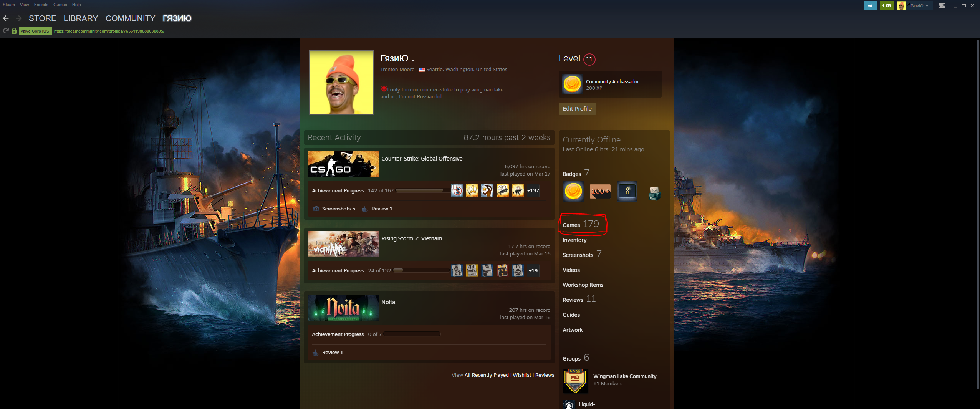Open the Screenshots 7 sidebar link

pyautogui.click(x=582, y=254)
